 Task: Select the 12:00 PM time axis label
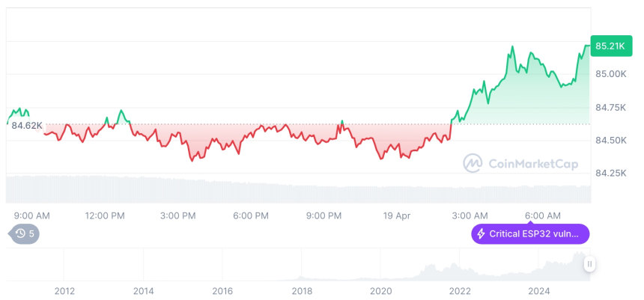coord(105,215)
